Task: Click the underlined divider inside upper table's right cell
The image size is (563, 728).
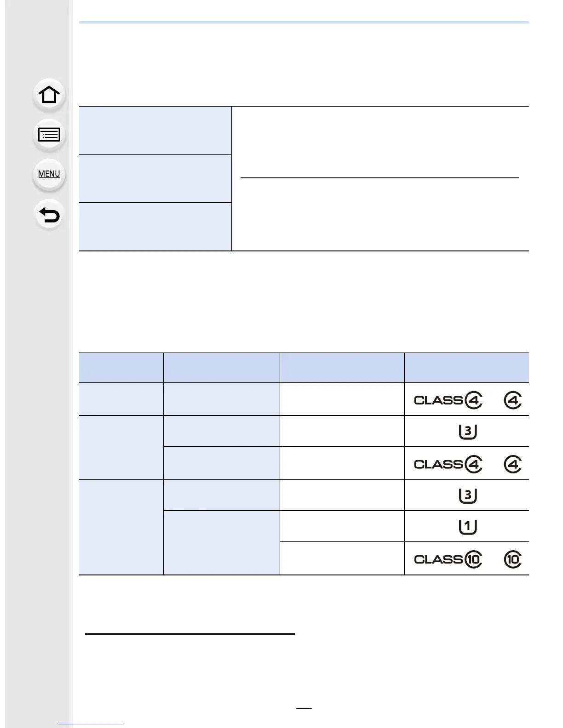Action: coord(379,177)
